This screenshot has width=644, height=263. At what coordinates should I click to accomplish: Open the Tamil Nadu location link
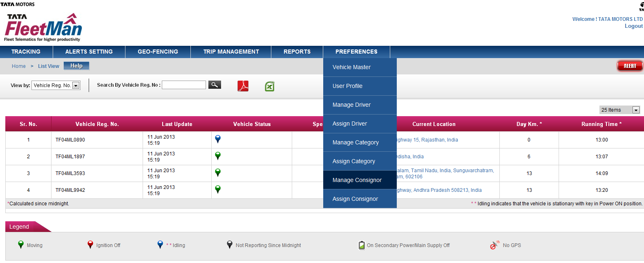coord(445,173)
